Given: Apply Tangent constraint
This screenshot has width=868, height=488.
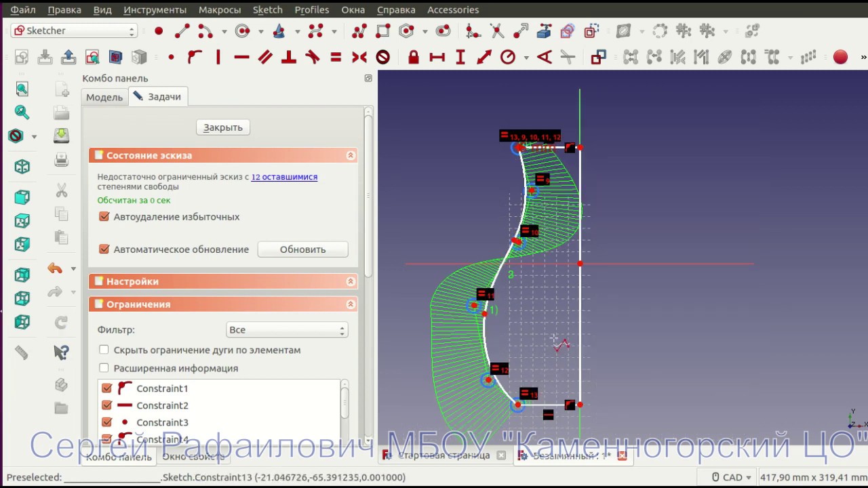Looking at the screenshot, I should point(312,58).
